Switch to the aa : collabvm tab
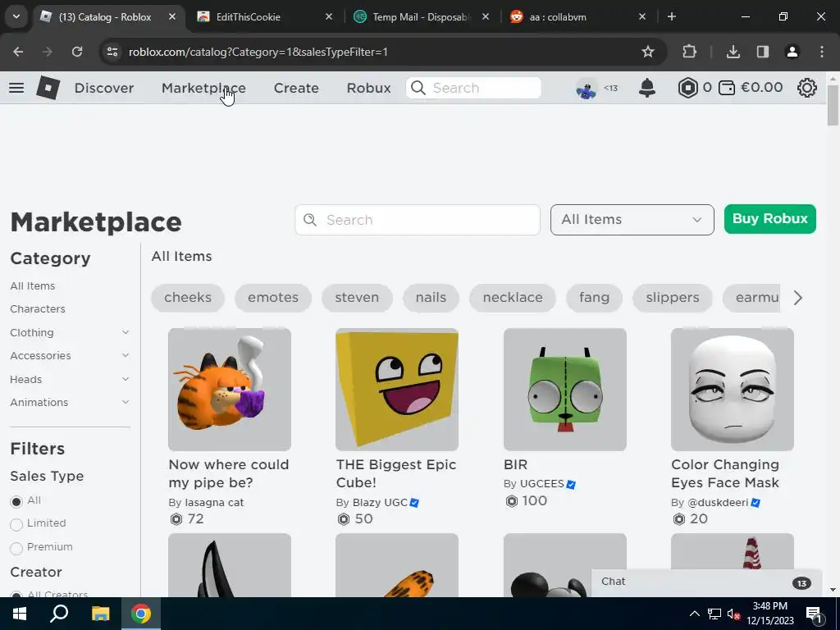The height and width of the screenshot is (630, 840). [577, 16]
